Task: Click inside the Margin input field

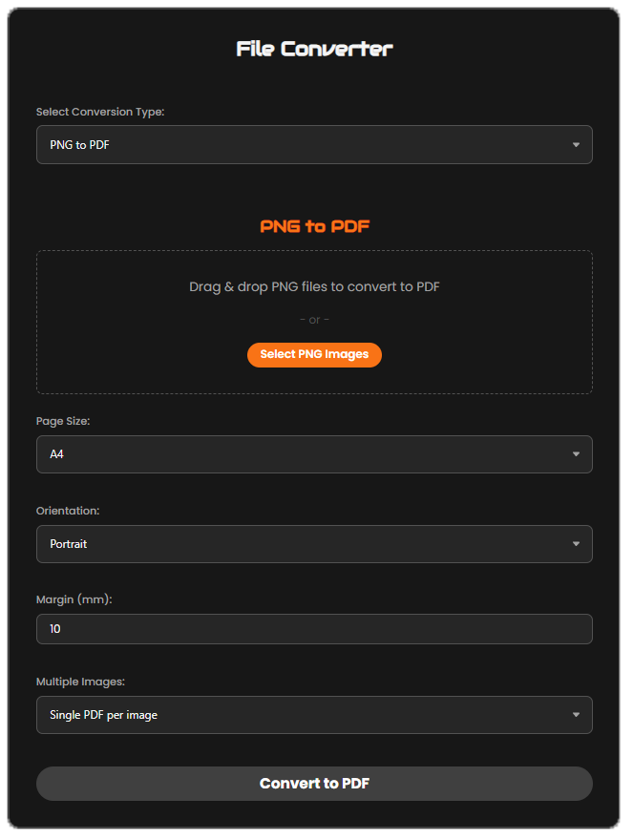Action: tap(314, 629)
